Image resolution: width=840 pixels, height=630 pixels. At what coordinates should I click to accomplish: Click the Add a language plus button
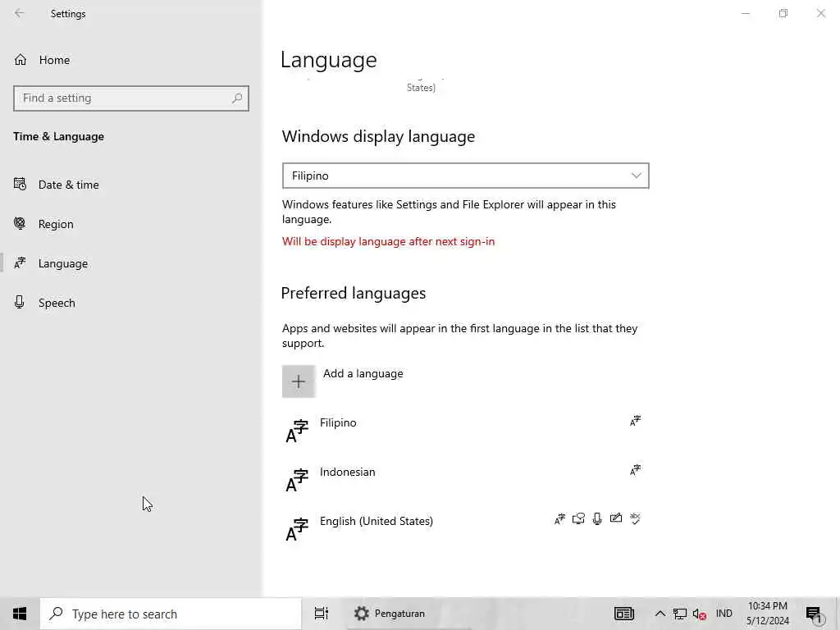coord(299,381)
